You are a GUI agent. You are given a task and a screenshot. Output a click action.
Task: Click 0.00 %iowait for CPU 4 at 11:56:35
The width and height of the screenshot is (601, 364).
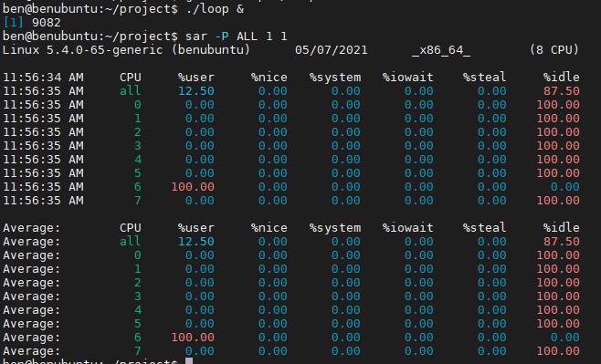[419, 160]
